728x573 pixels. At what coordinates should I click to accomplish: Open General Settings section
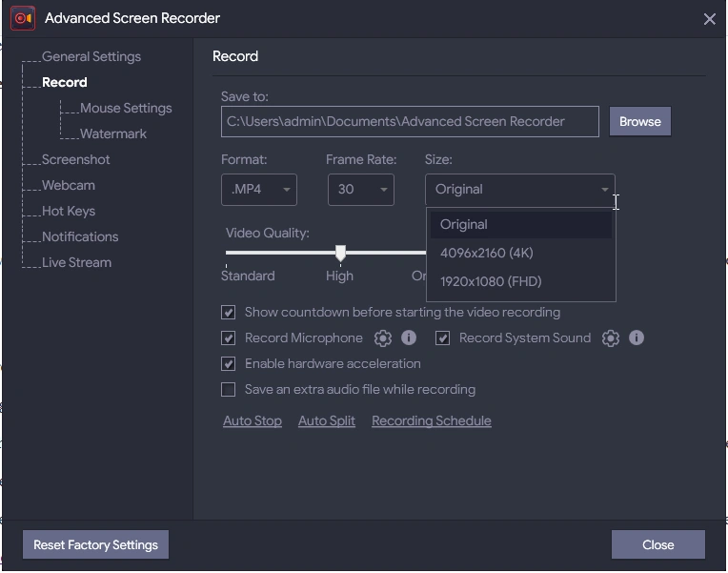[91, 56]
